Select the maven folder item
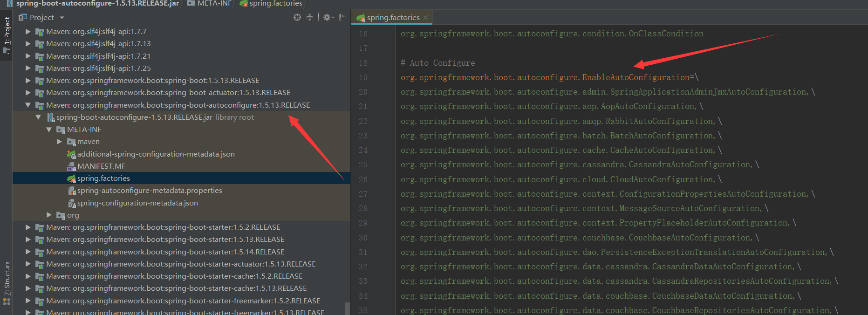 click(88, 141)
